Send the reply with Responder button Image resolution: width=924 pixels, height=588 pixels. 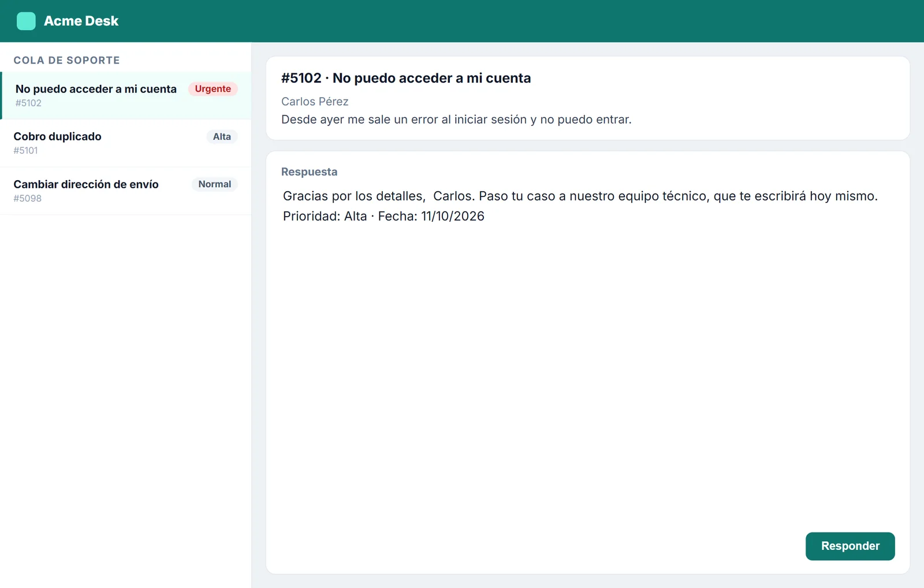(850, 546)
